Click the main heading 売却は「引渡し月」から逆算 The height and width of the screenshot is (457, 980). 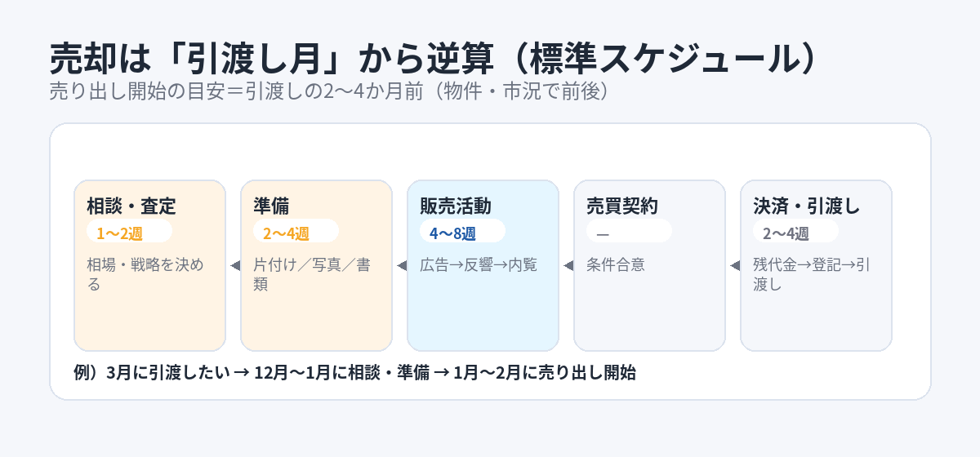(433, 60)
